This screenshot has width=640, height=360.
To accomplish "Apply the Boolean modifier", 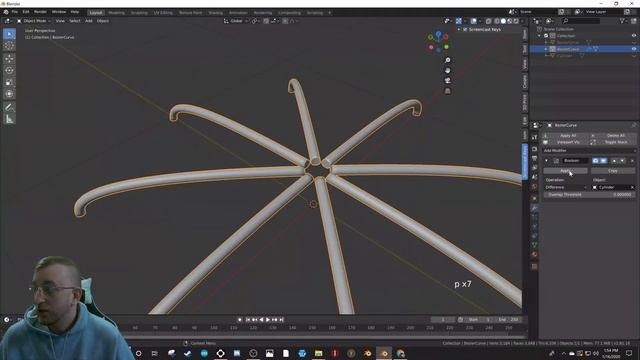I will coord(566,171).
